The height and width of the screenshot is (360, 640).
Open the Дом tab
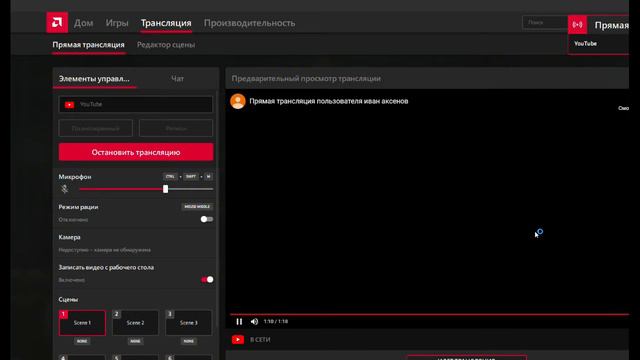point(84,23)
